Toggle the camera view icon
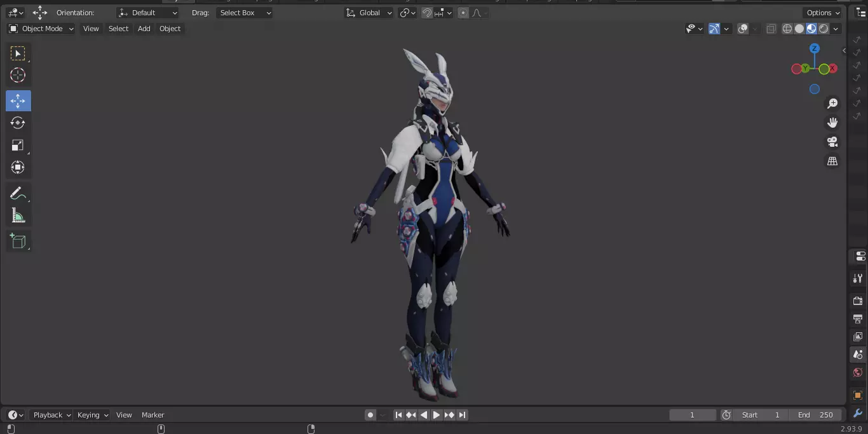The image size is (868, 434). 832,142
